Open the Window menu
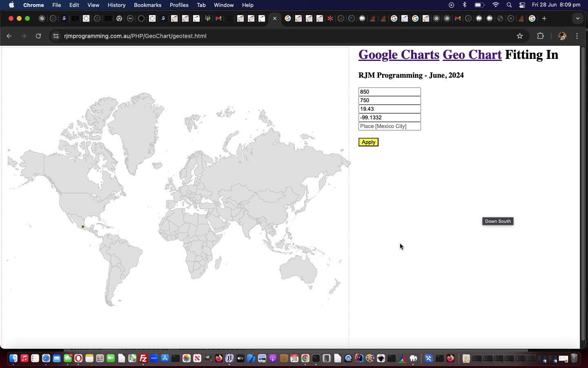 click(x=224, y=5)
